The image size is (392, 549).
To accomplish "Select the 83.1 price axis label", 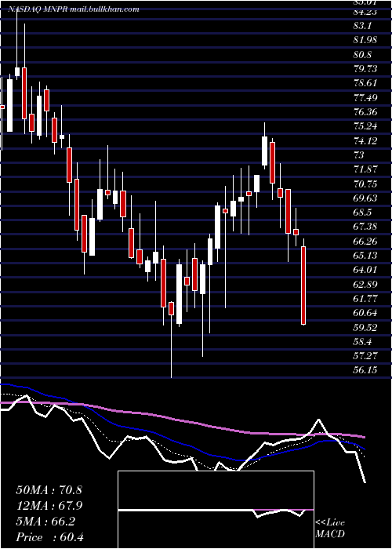I will point(363,26).
